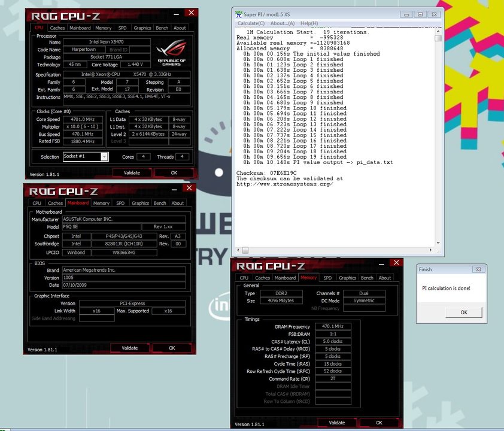Switch to Graphics tab in Mainboard window
Viewport: 504px width, 431px height.
click(x=140, y=203)
